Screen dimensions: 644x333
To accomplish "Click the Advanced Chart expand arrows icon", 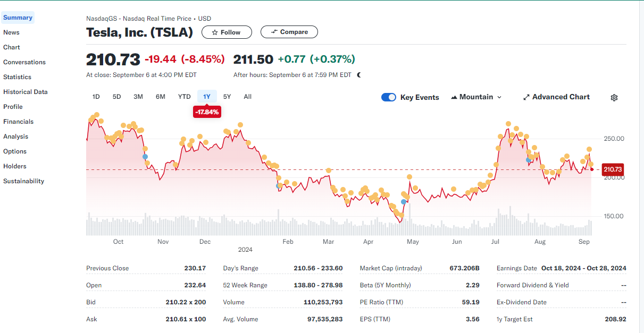I will coord(526,97).
